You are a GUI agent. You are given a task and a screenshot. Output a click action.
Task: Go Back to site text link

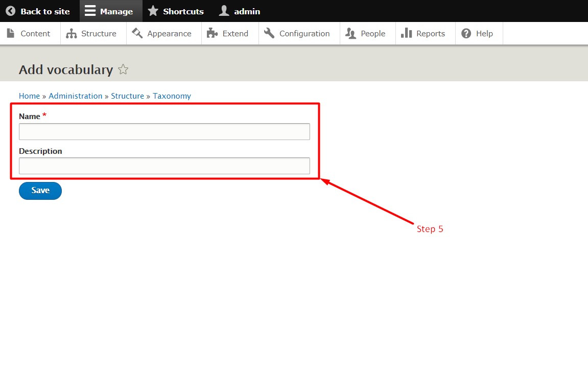click(x=45, y=11)
